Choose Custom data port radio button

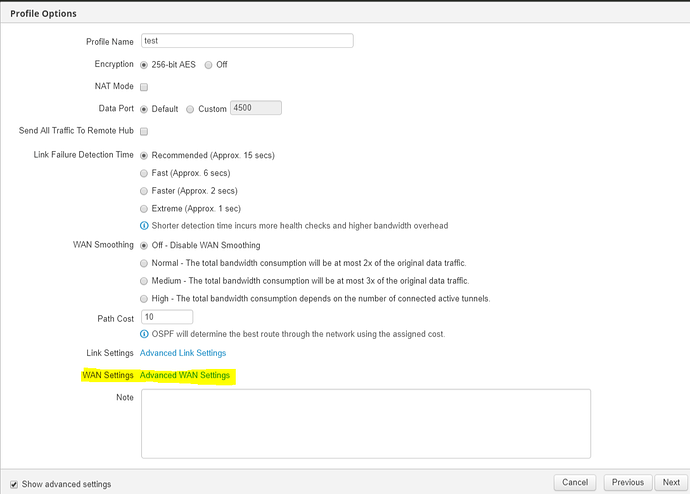pos(192,109)
